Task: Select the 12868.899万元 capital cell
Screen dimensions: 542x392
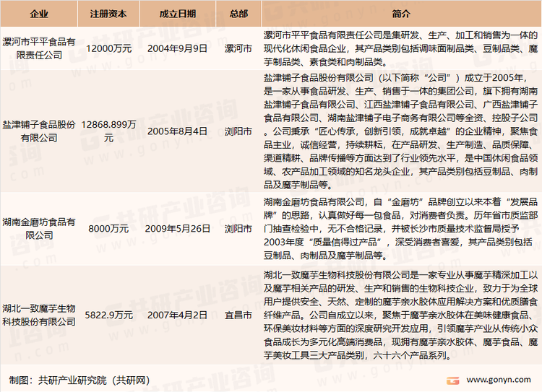Action: 108,131
